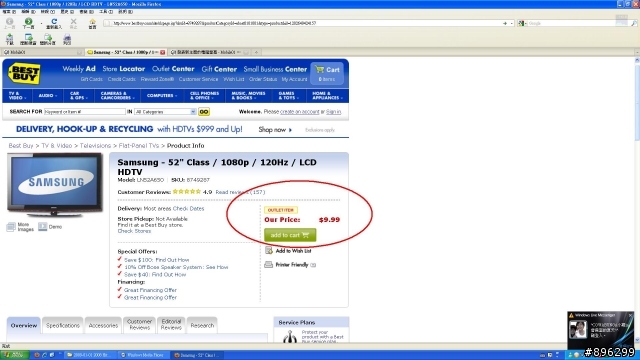Open the Gift Center link
The image size is (640, 360).
point(219,69)
